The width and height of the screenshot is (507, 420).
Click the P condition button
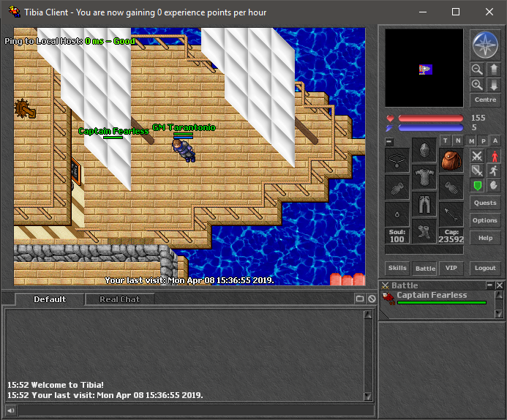point(484,141)
